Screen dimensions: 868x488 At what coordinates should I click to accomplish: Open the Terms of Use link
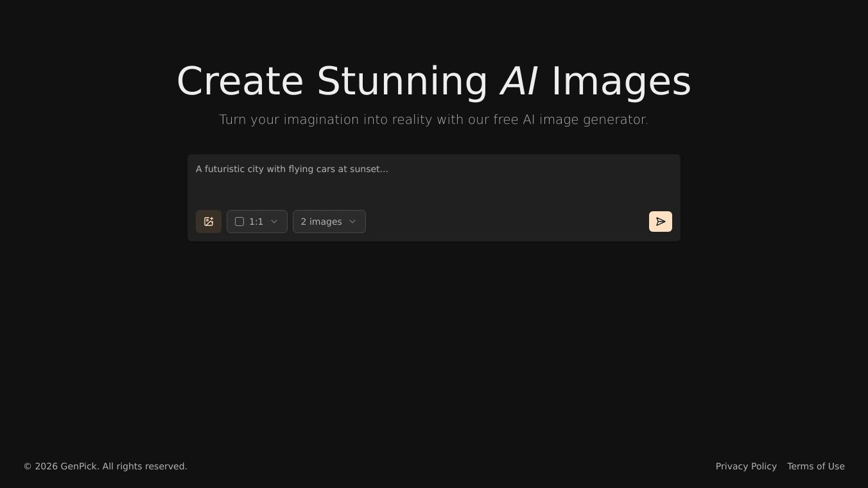point(816,466)
